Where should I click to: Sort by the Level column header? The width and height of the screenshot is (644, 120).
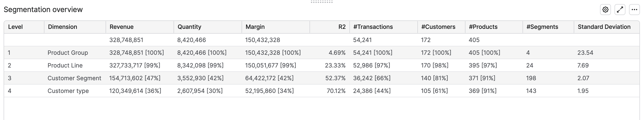[x=15, y=27]
